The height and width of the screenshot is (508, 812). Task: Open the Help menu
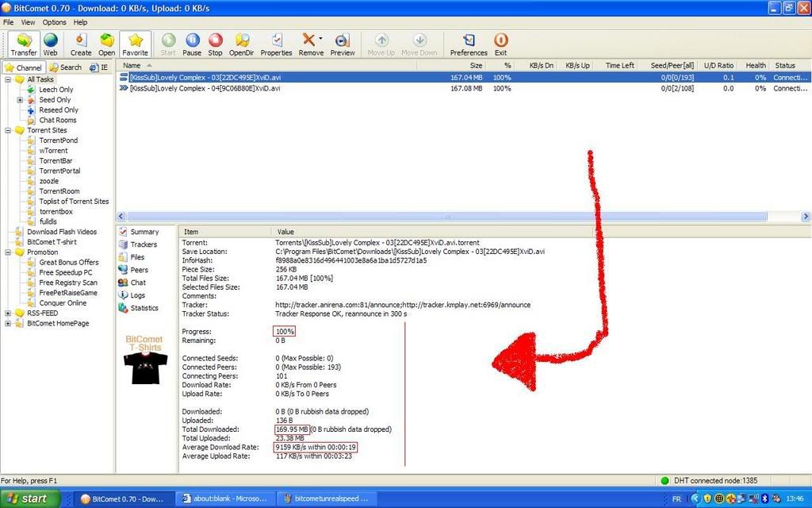80,22
